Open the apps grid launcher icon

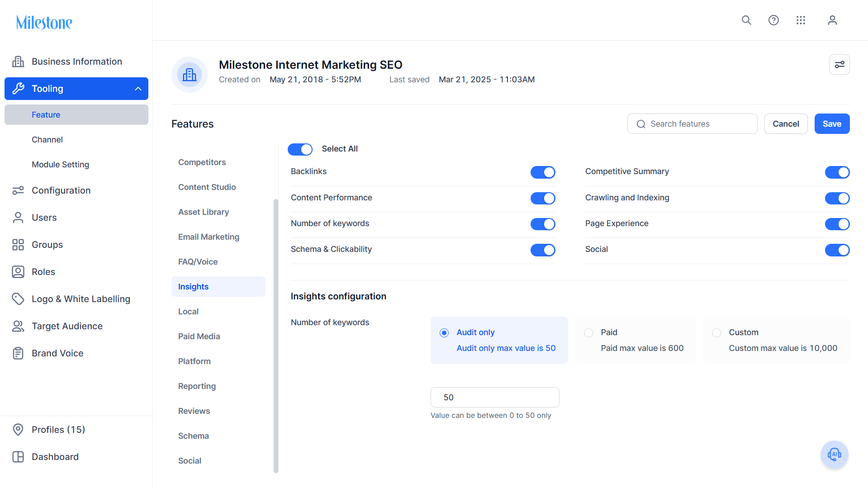point(801,20)
